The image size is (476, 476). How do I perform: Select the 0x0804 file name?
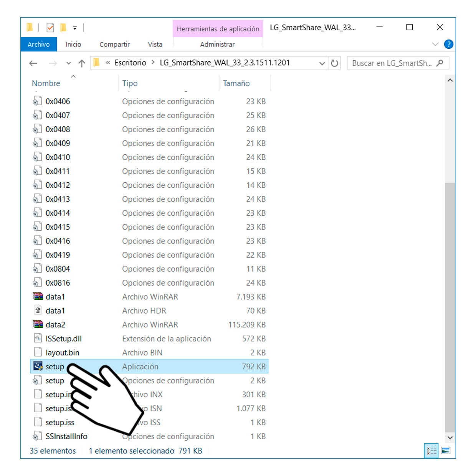coord(58,269)
